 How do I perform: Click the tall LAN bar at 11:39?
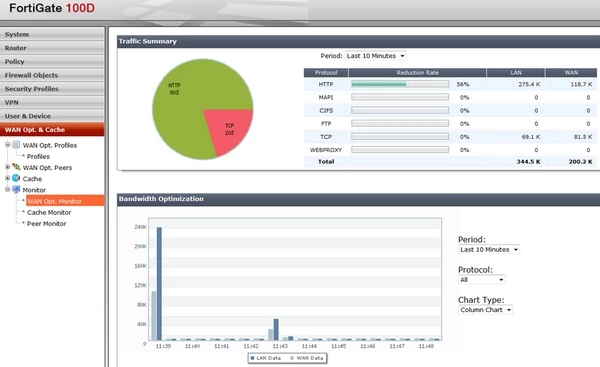click(159, 284)
